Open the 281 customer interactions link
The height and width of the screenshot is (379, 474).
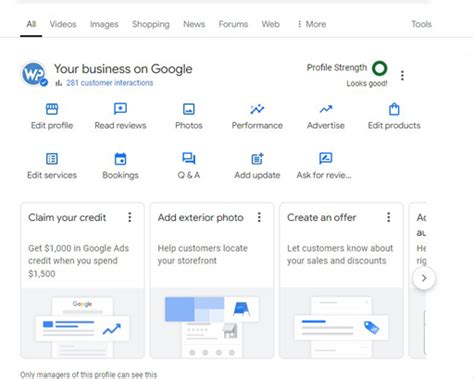tap(109, 83)
